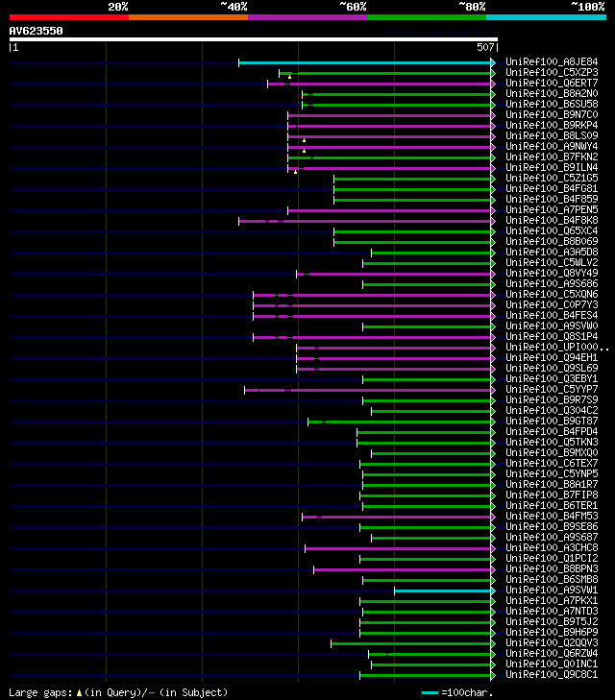Select the UniRef100_A9SVW1 label
Image resolution: width=615 pixels, height=700 pixels.
[x=552, y=591]
